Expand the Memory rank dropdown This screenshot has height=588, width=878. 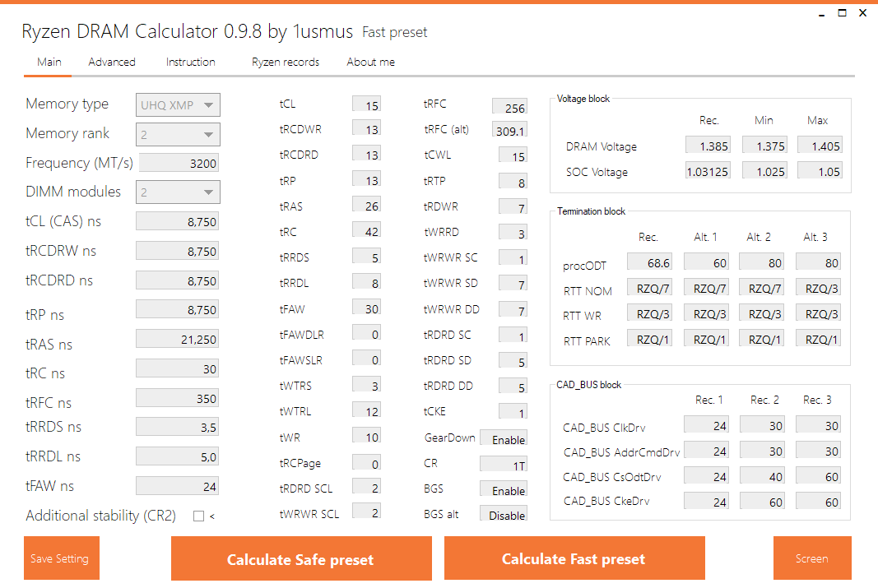click(178, 134)
